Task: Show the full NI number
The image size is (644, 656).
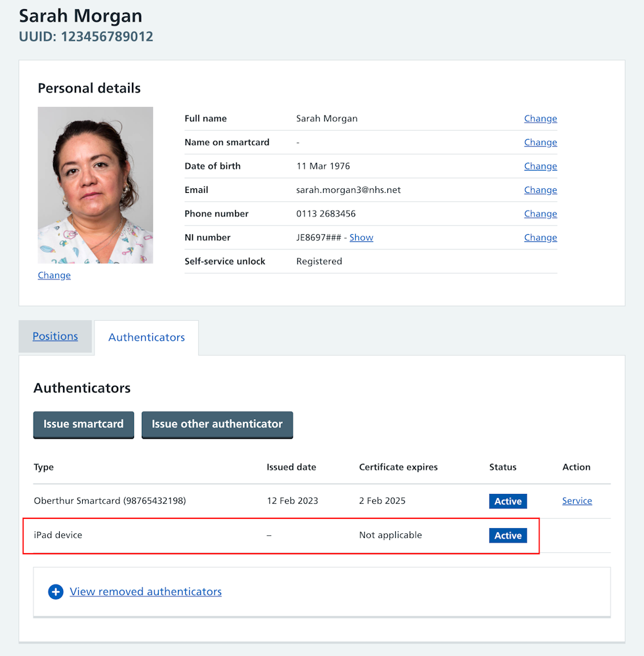Action: click(x=361, y=237)
